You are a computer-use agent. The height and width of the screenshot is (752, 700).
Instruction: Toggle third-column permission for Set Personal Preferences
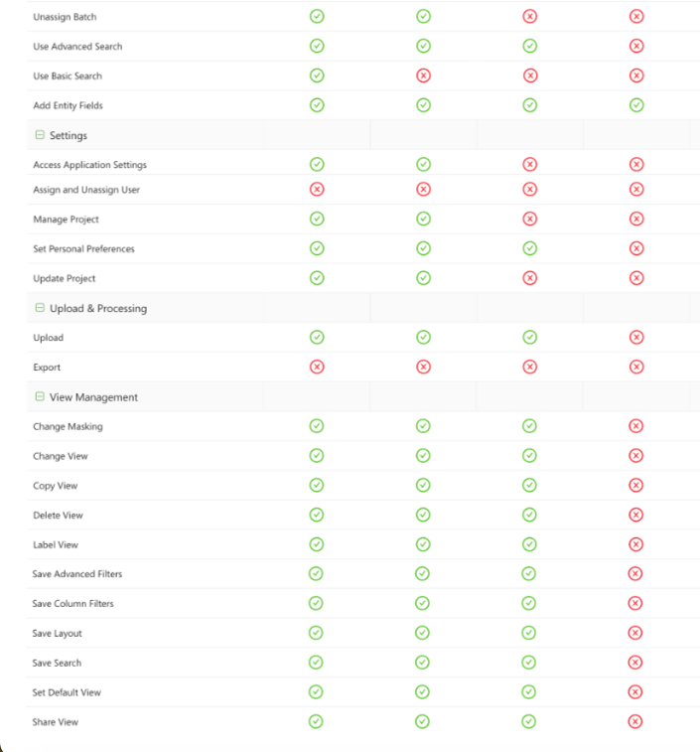[x=530, y=248]
